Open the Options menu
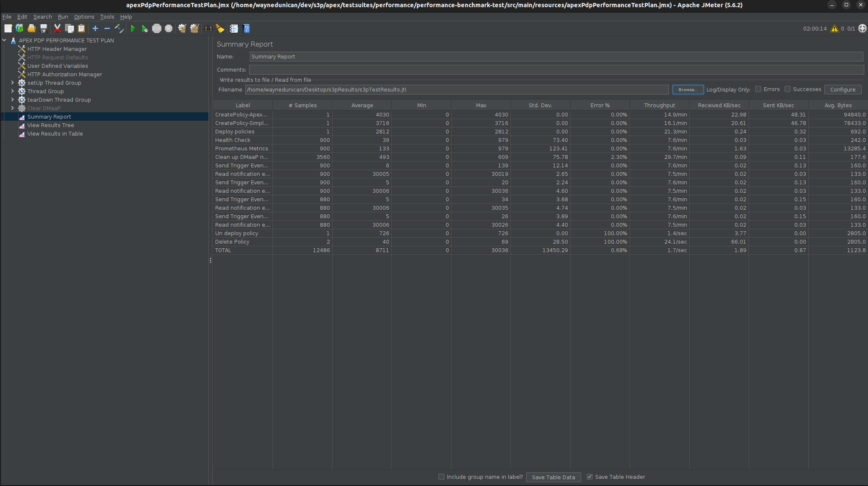 84,17
